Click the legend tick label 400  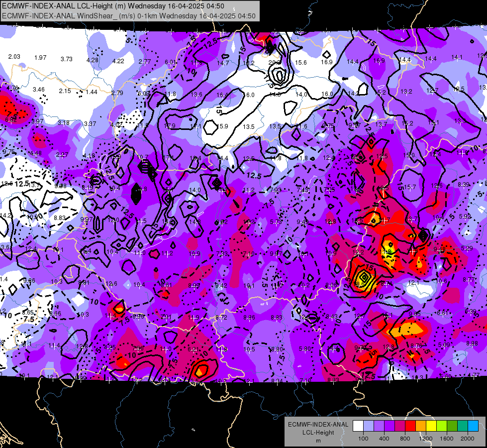tap(384, 439)
